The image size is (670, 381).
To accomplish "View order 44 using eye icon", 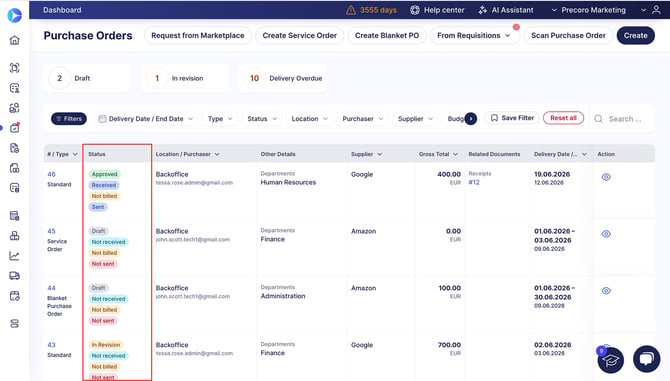I will [x=606, y=290].
